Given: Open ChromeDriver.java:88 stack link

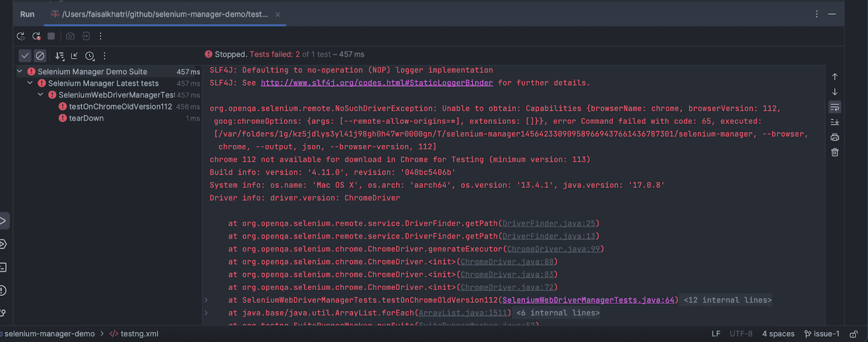Looking at the screenshot, I should pos(507,262).
